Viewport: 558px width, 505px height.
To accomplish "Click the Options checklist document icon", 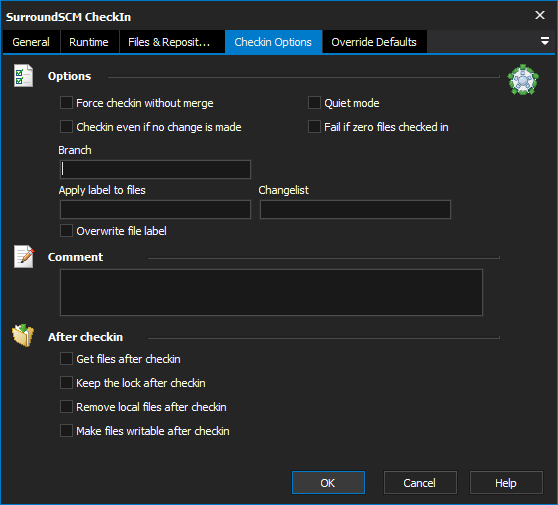I will click(23, 76).
